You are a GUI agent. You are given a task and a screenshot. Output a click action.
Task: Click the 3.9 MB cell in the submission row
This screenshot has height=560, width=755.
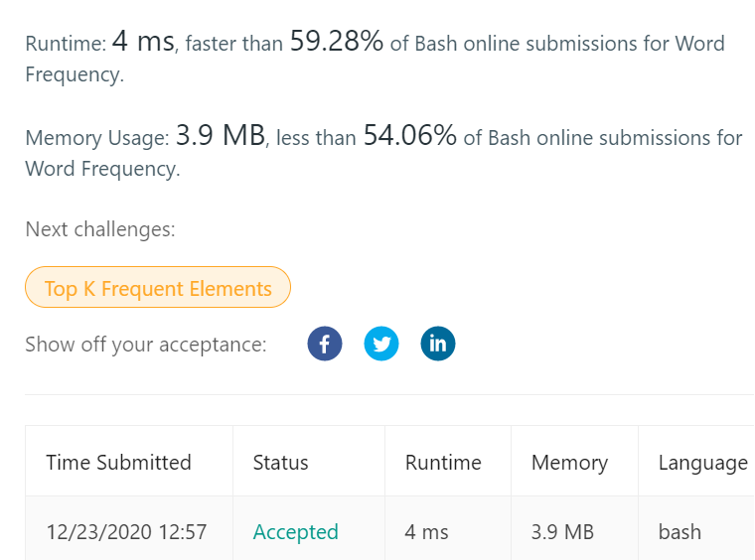coord(562,532)
